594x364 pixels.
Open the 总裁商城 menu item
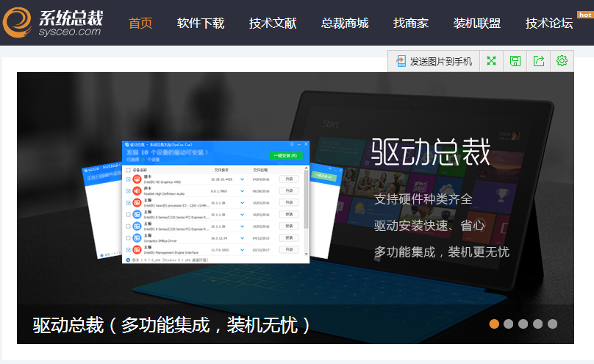(x=345, y=23)
